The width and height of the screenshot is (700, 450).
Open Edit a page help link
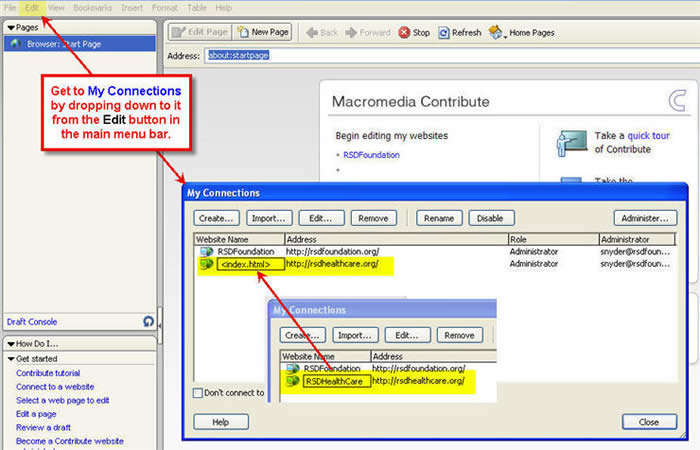click(36, 414)
